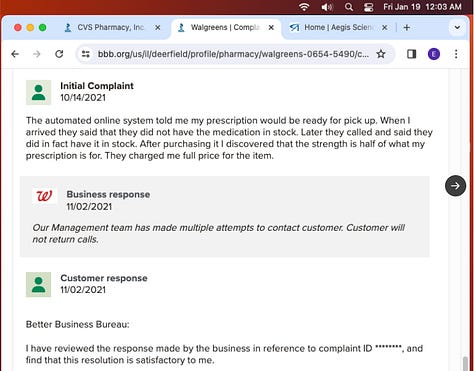Open Wi-Fi status in menu bar
Image resolution: width=474 pixels, height=371 pixels.
(x=304, y=7)
